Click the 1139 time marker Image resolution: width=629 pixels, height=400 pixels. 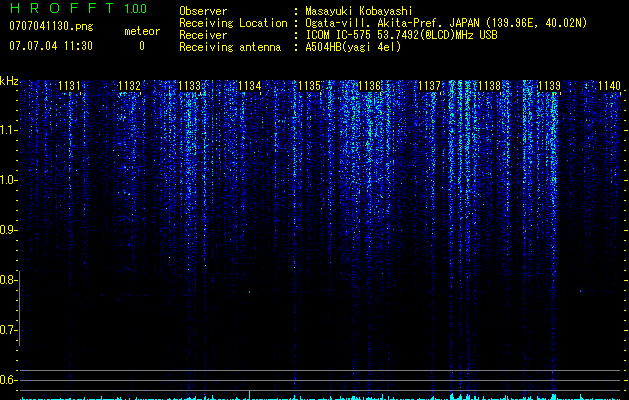(x=549, y=86)
